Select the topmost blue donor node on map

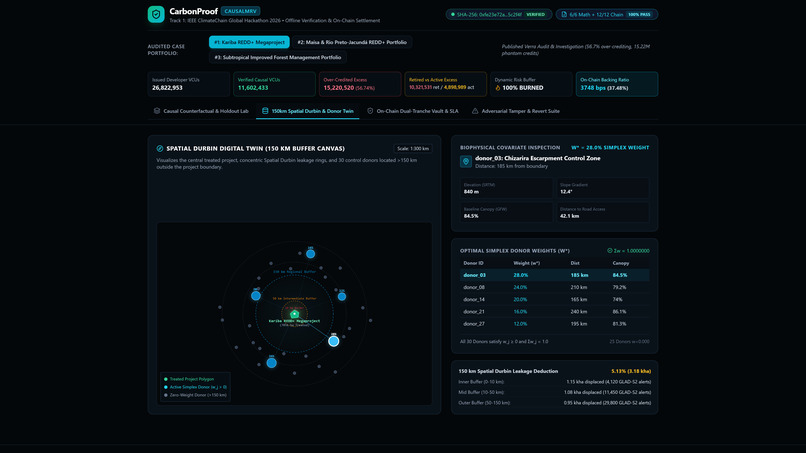pyautogui.click(x=310, y=253)
